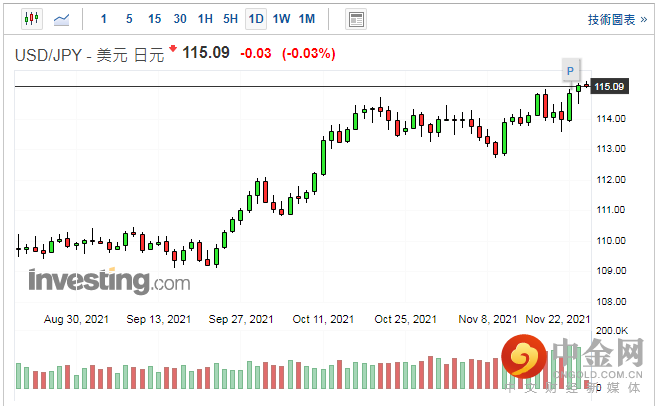Click the 115.09 current price label on axis
Screen dimensions: 658x406
pos(609,87)
